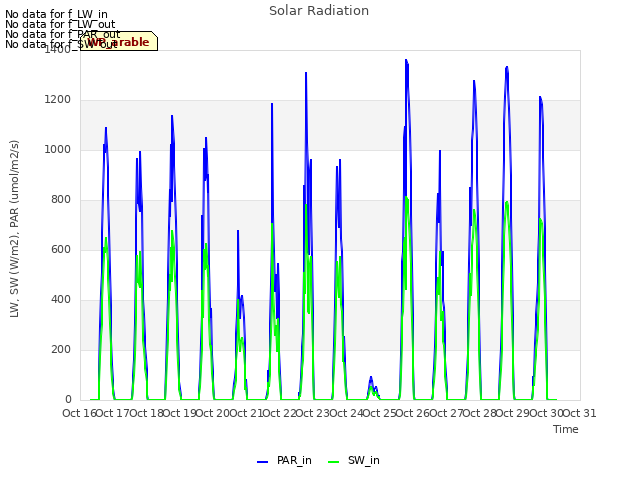Click the 'No data for f_LW_in' message
The image size is (640, 480).
(x=56, y=14)
